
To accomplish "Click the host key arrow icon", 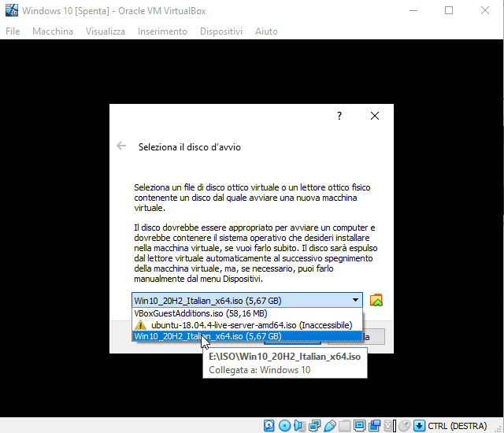I will pos(419,426).
